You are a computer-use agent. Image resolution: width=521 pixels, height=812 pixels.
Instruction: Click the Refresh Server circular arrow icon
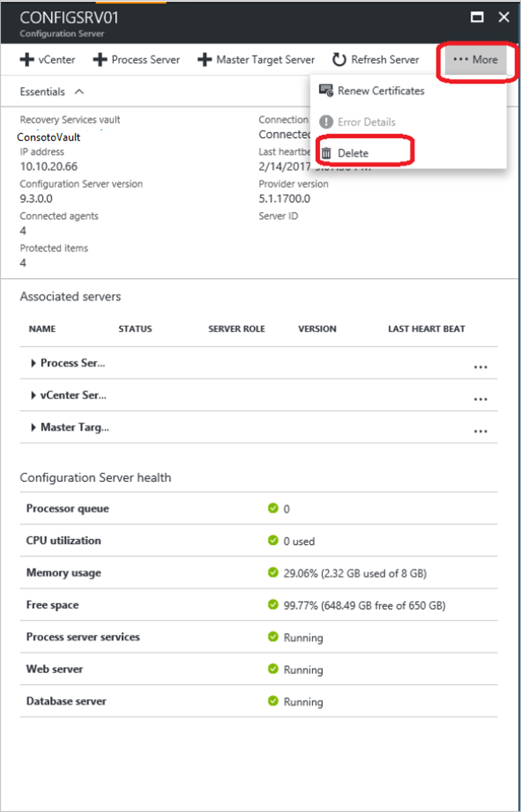pos(339,60)
